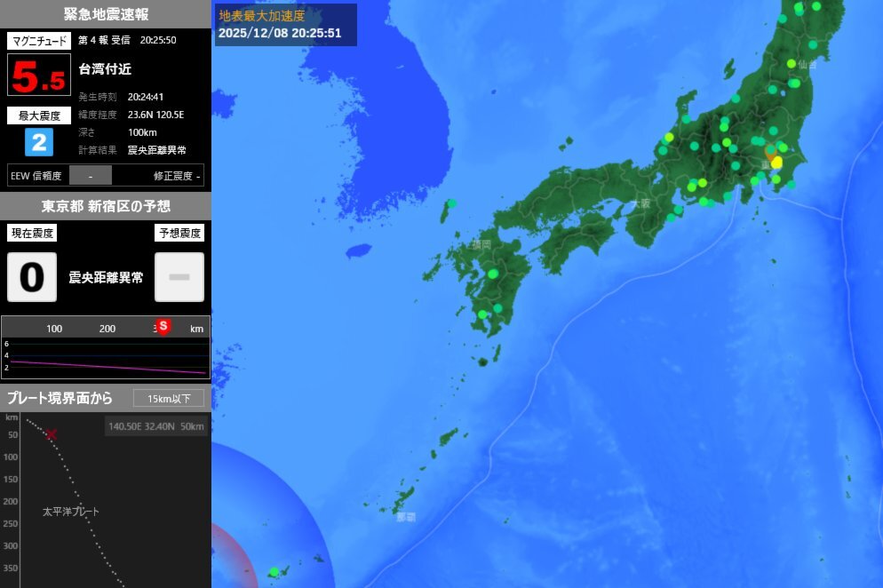Click the red S-wave marker on distance scale
Viewport: 883px width, 588px height.
pyautogui.click(x=163, y=327)
